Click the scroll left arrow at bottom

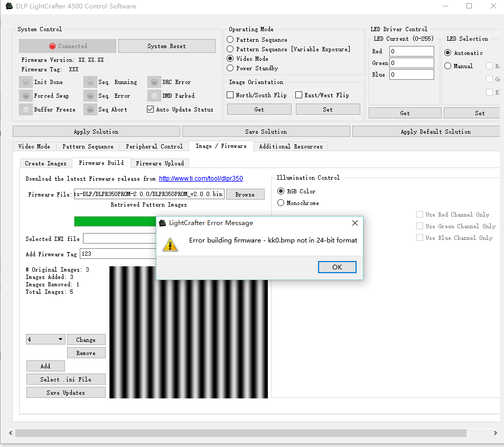click(x=11, y=433)
